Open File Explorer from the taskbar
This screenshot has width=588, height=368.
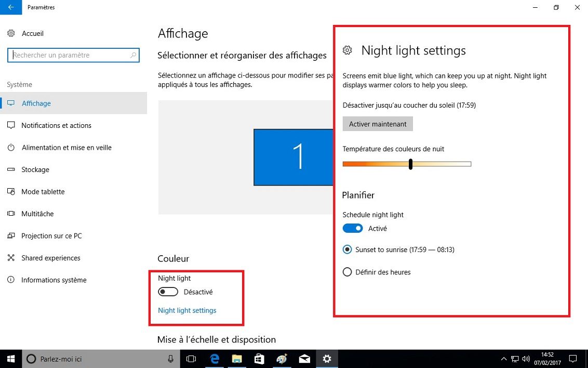pyautogui.click(x=237, y=359)
